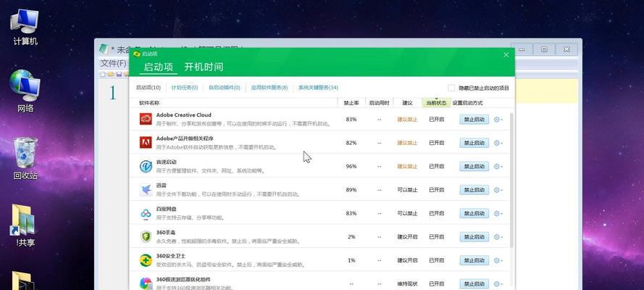Click 可以禁止 in the 百度网盘 row
Image resolution: width=644 pixels, height=290 pixels.
tap(407, 214)
